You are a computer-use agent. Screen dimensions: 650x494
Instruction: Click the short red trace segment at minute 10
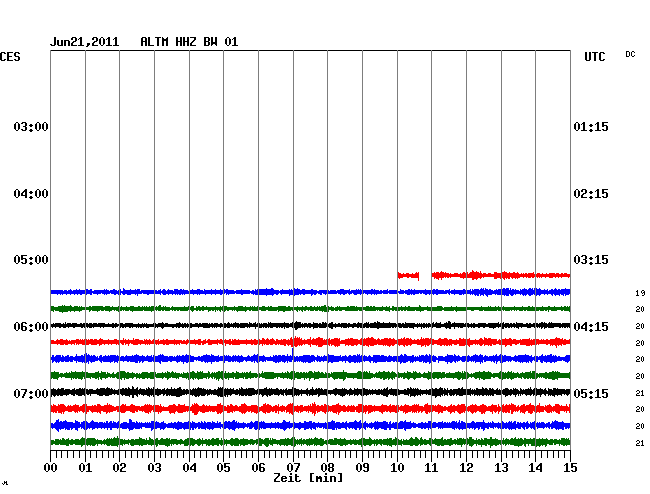(408, 276)
